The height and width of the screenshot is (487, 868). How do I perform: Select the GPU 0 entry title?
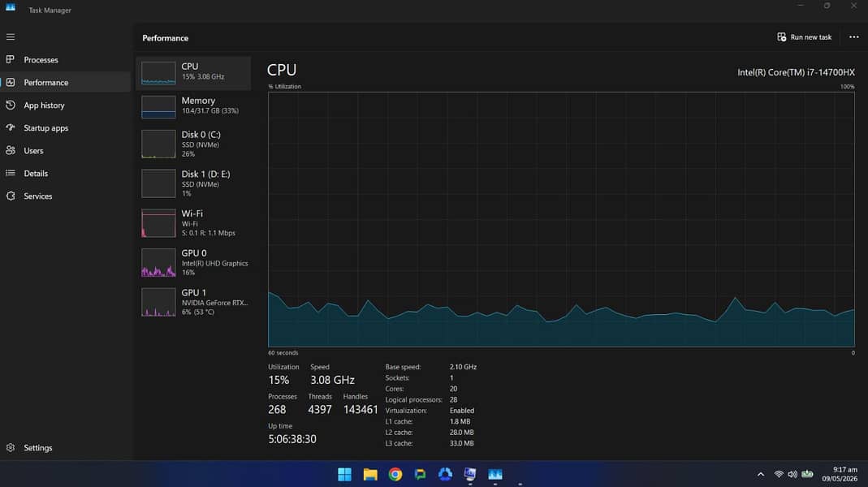point(194,253)
